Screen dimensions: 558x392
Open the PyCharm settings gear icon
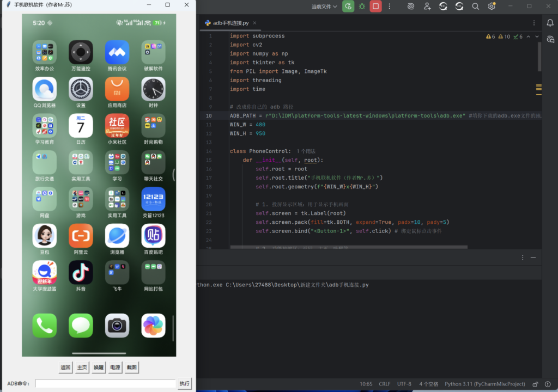pyautogui.click(x=492, y=7)
